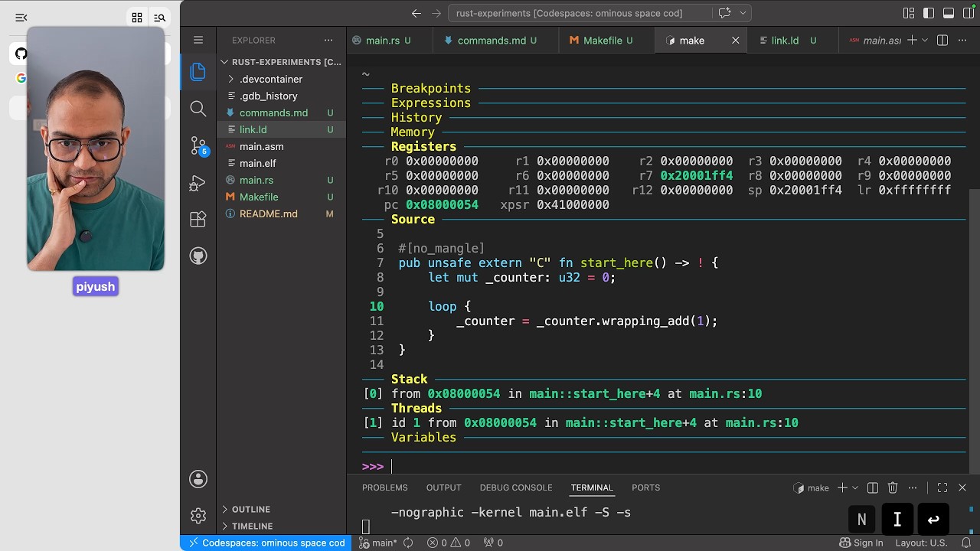Toggle the primary side bar visibility
The width and height of the screenshot is (980, 551).
929,13
